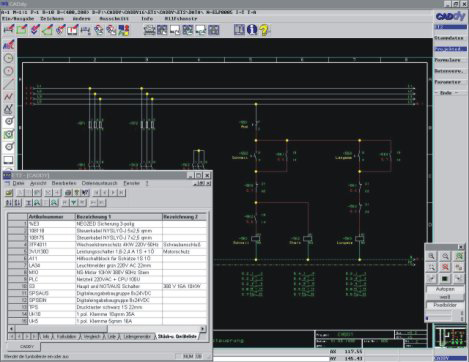Click the green rectangle pencil toolbar icon

(22, 30)
